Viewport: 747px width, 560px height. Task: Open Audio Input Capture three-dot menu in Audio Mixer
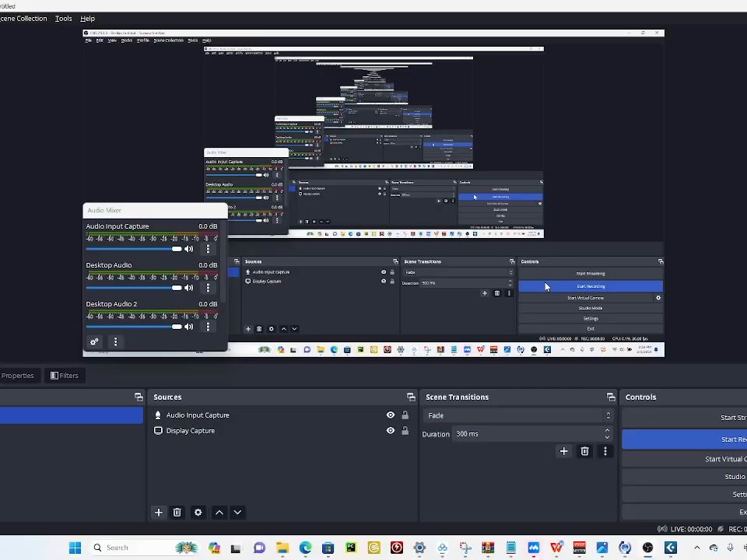point(208,249)
